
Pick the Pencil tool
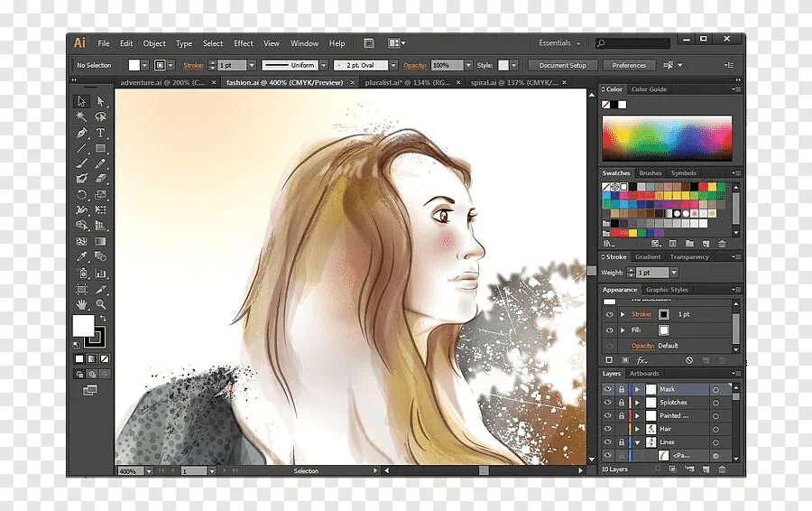pos(100,163)
